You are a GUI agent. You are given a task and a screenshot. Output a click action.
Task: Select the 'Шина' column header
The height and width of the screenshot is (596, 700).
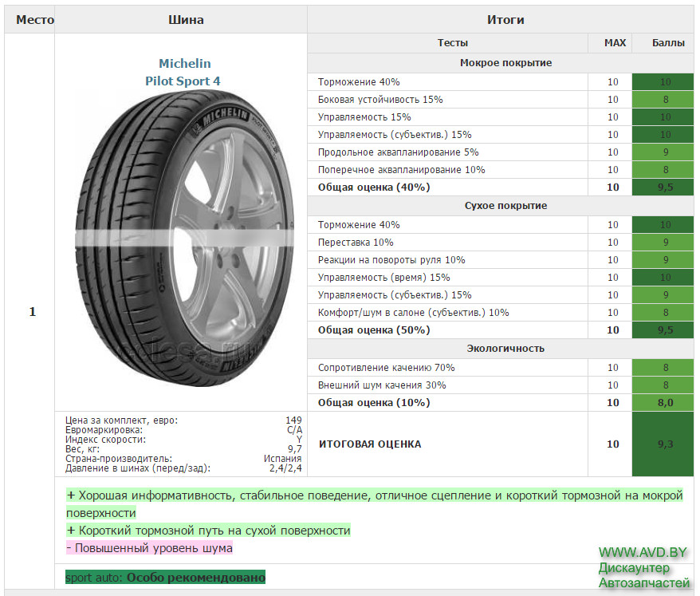[x=186, y=20]
